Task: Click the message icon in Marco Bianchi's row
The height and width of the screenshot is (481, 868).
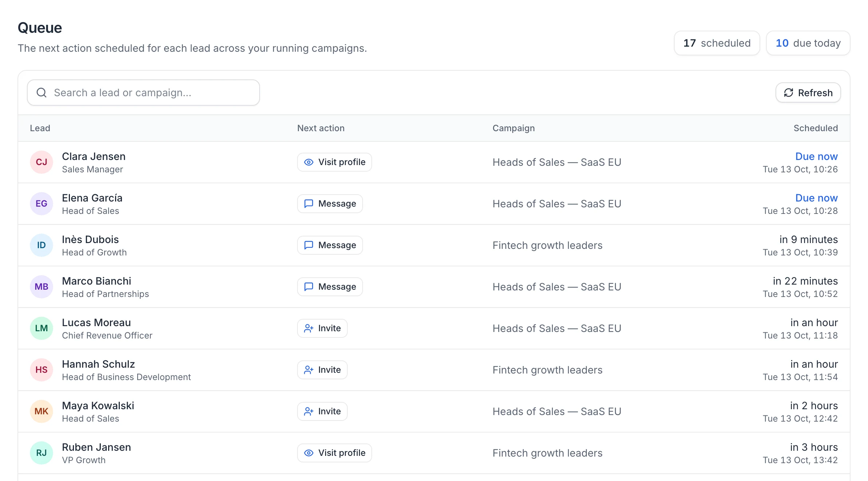Action: pos(309,287)
